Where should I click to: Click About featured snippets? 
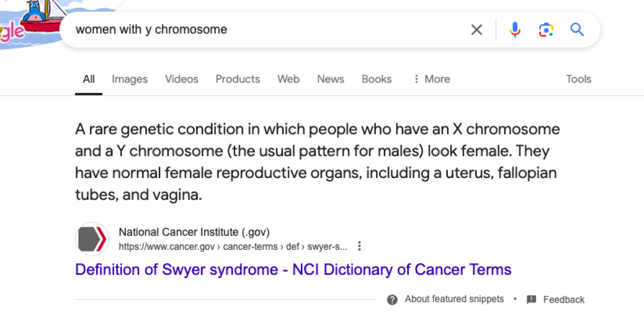454,299
